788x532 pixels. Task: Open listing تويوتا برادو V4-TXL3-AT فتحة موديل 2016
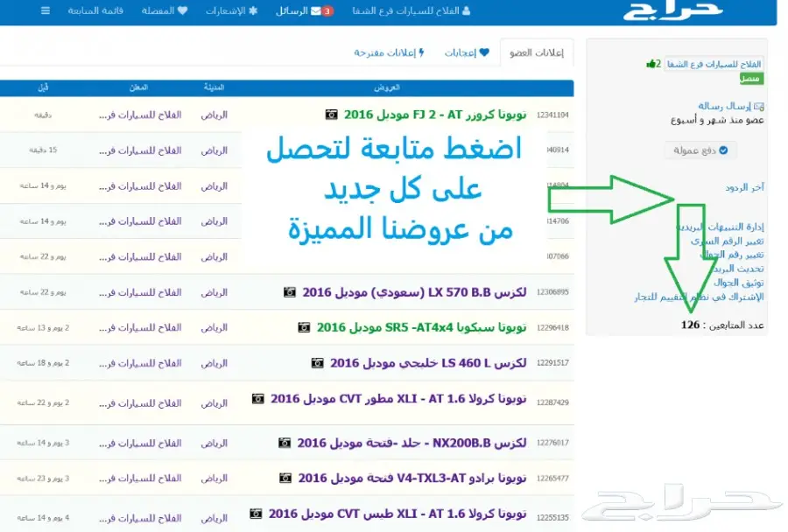(412, 479)
